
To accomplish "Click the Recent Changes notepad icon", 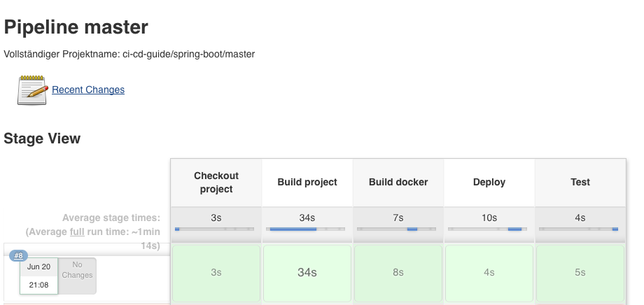I will 32,90.
